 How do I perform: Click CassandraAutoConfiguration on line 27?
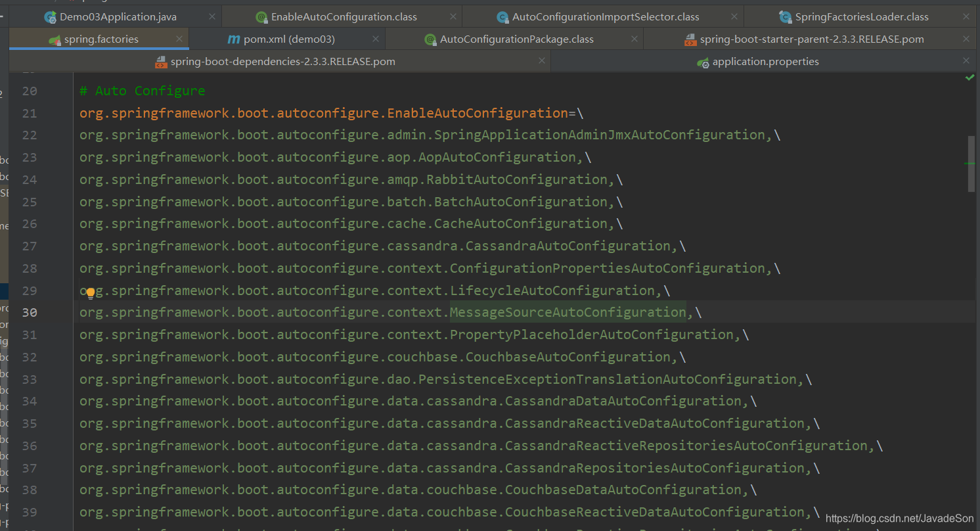tap(568, 246)
